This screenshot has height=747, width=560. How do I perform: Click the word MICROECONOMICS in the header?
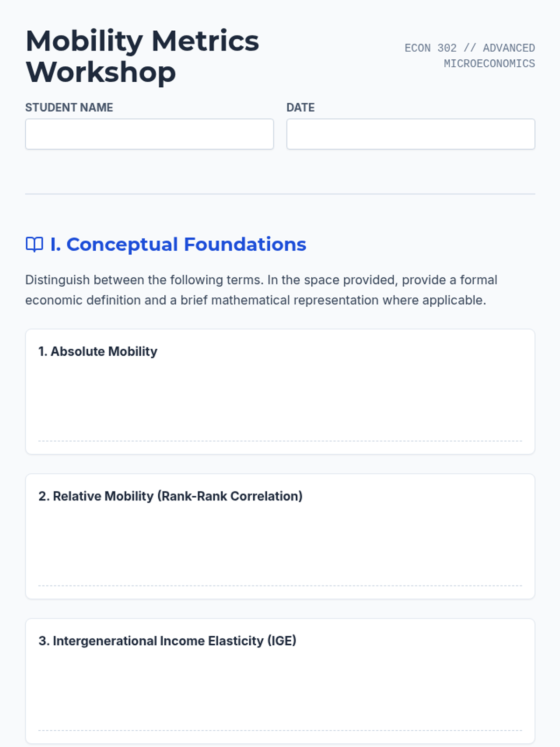(x=489, y=63)
